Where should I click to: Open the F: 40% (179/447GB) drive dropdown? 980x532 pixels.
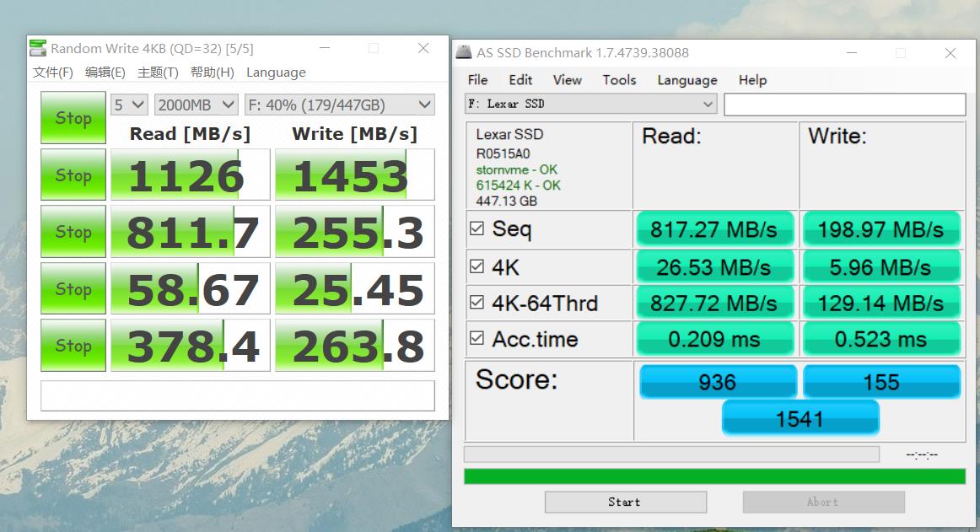[x=339, y=105]
